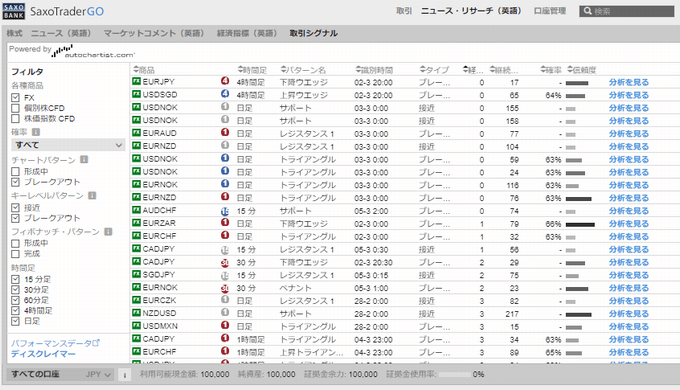Sort by 確率 column header

(551, 70)
